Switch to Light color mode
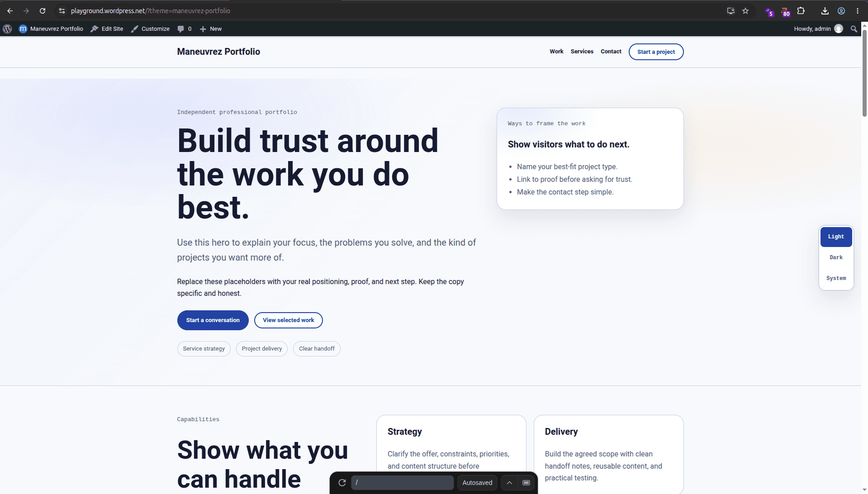The width and height of the screenshot is (868, 494). [836, 237]
